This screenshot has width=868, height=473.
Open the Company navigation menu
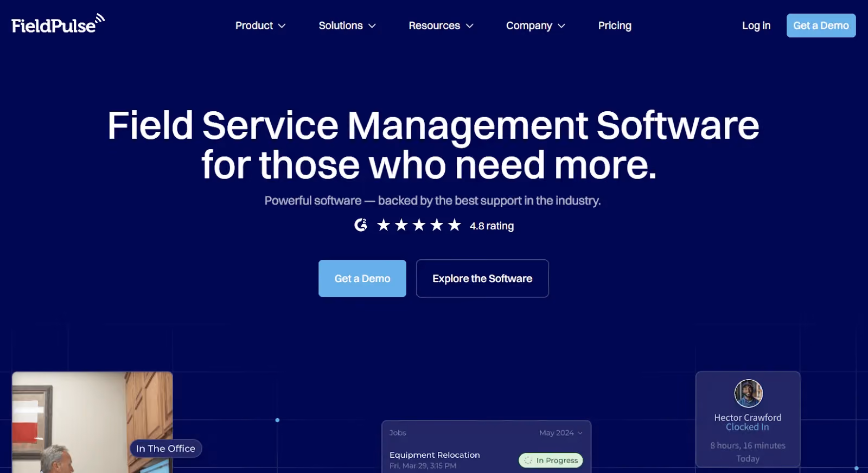(x=535, y=25)
